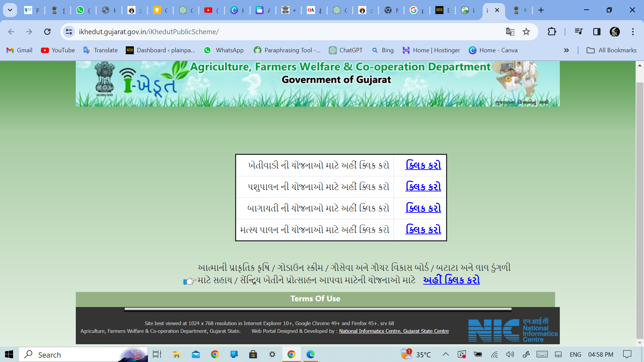Click 'ક્લિક કરો' link for Khetivadi schemes
The width and height of the screenshot is (644, 362).
coord(422,165)
